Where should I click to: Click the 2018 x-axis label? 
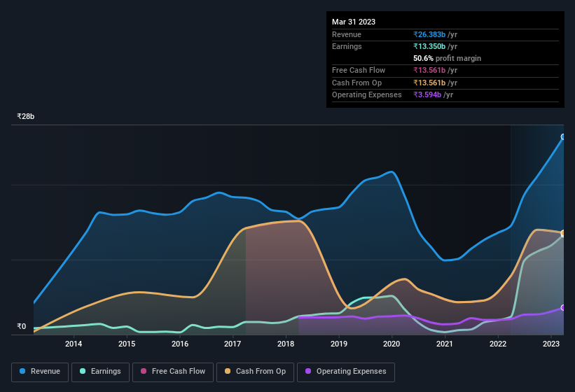click(286, 344)
